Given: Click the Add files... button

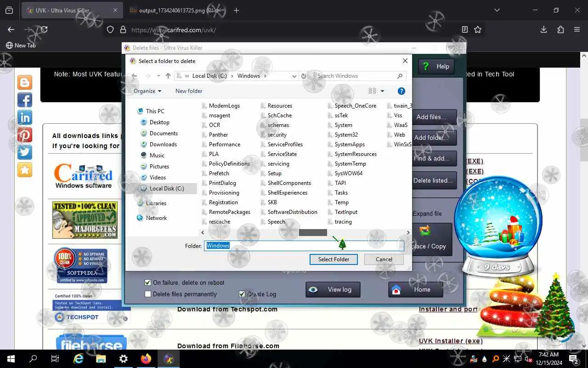Looking at the screenshot, I should pyautogui.click(x=435, y=117).
